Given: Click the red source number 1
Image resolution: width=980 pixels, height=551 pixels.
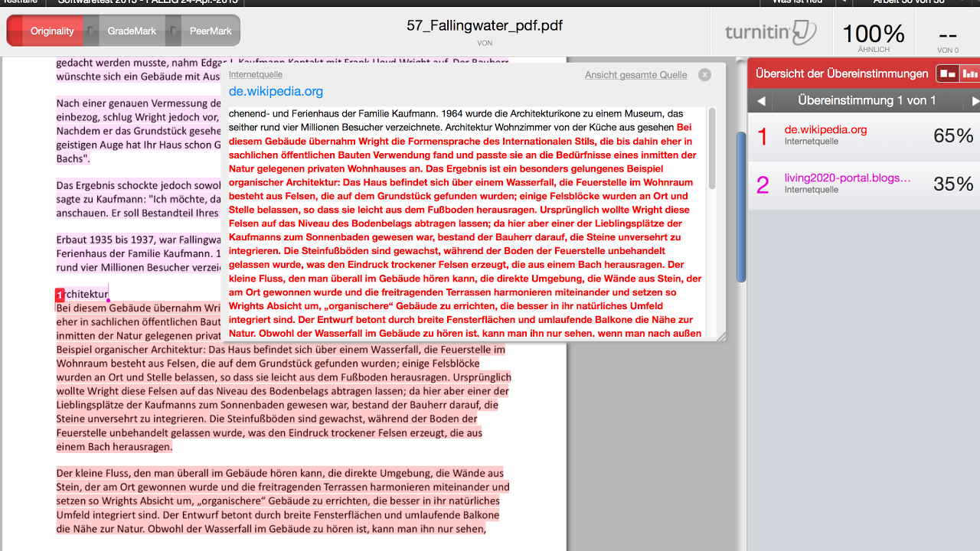Looking at the screenshot, I should click(x=763, y=137).
